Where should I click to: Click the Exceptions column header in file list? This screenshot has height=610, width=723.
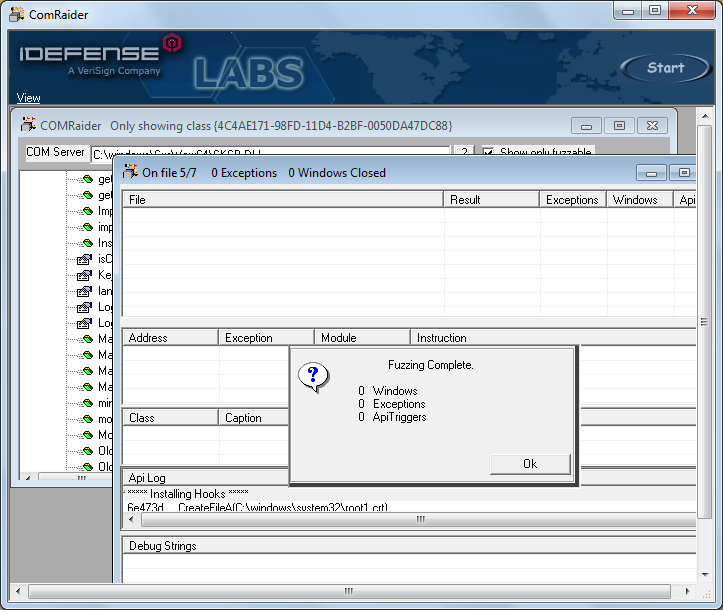coord(573,200)
